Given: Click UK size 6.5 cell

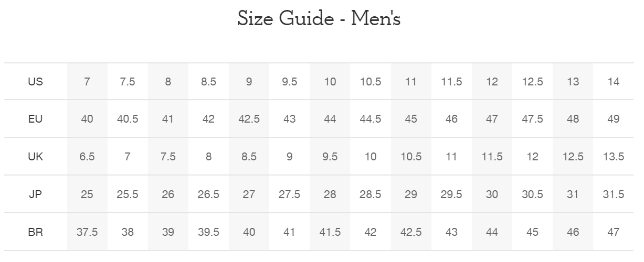Looking at the screenshot, I should (x=87, y=157).
